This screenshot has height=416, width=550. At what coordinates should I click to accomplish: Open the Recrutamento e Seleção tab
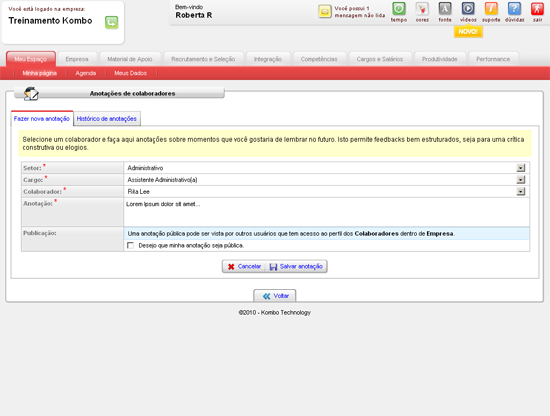click(203, 59)
